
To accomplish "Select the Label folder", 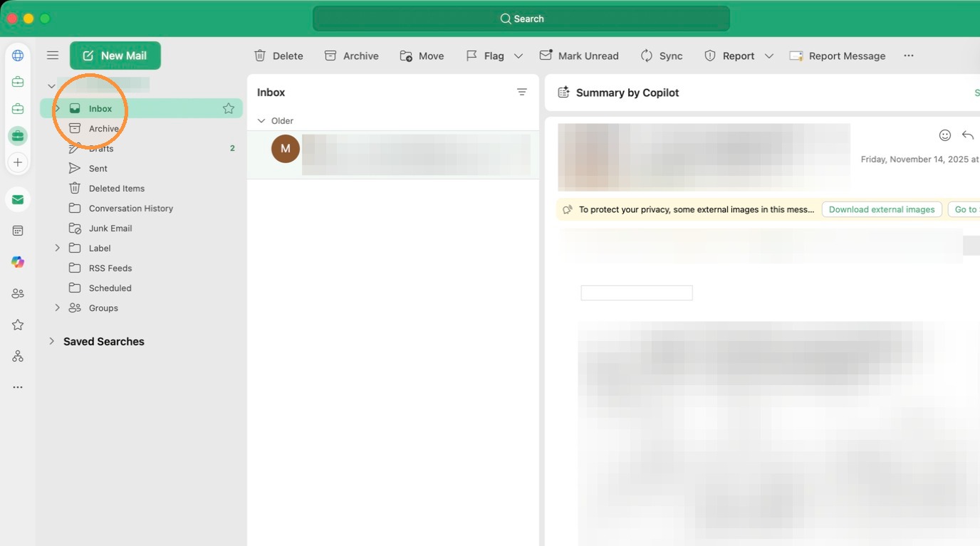I will click(141, 248).
